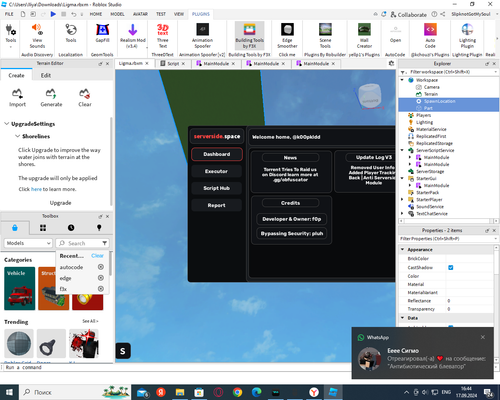Screen dimensions: 500x400
Task: Switch to the VIEW ribbon tab
Action: (179, 14)
